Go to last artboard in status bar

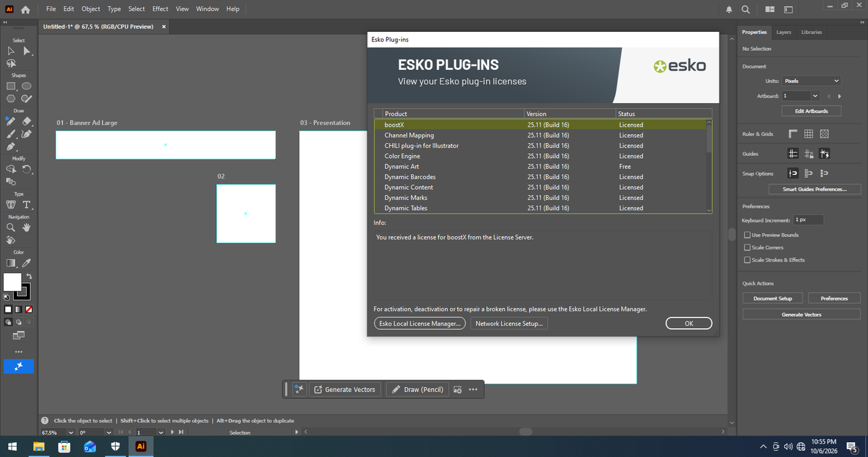pos(181,432)
